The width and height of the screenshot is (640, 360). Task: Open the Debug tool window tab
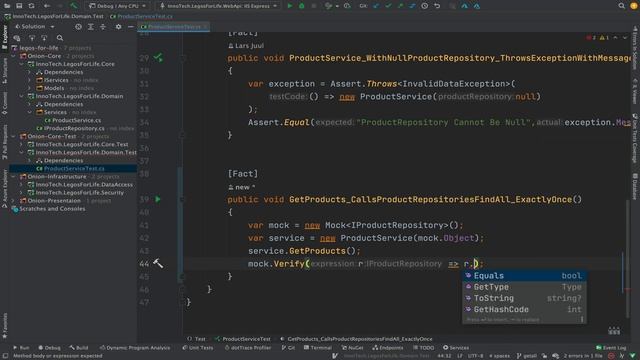click(x=49, y=348)
